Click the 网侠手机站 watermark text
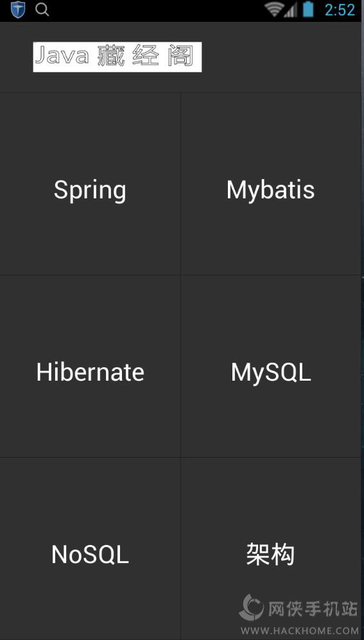The height and width of the screenshot is (640, 364). coord(313,609)
